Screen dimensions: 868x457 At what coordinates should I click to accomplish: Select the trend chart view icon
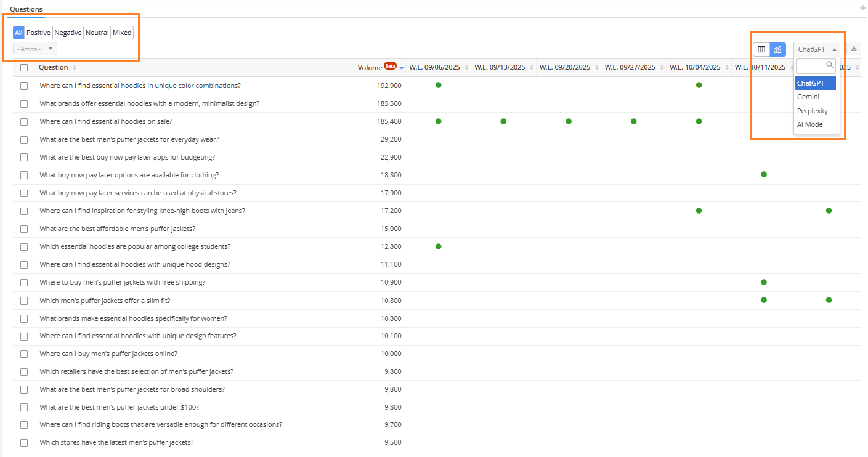777,49
